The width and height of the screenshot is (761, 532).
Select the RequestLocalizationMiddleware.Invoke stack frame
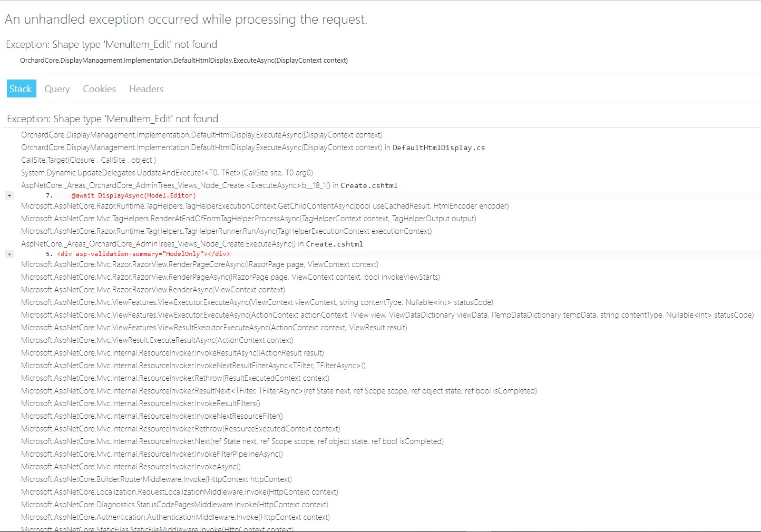pyautogui.click(x=179, y=491)
